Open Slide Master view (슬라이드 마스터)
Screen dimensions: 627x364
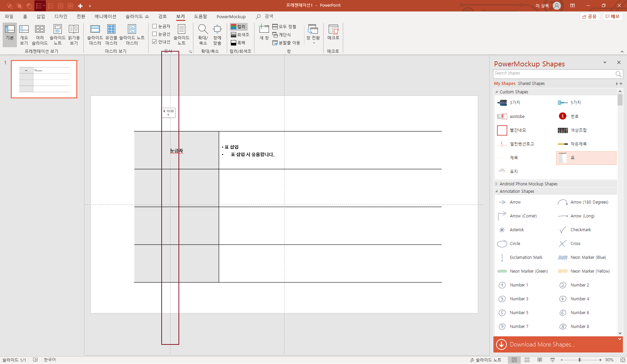[95, 34]
